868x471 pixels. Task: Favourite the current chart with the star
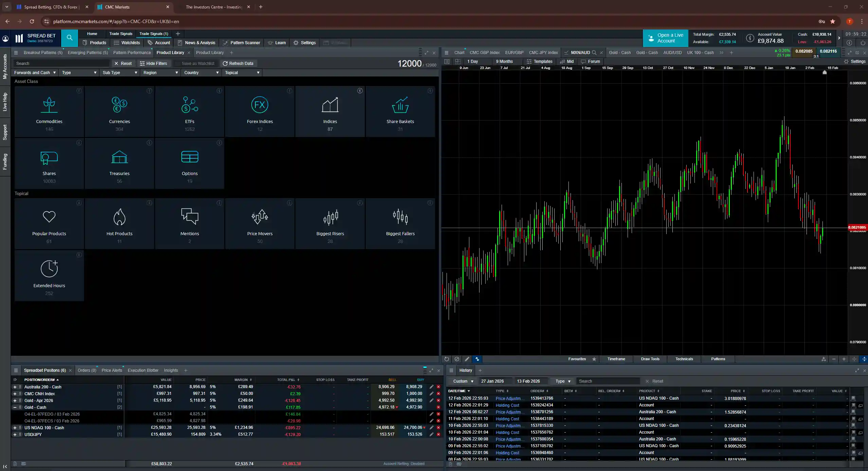tap(594, 359)
